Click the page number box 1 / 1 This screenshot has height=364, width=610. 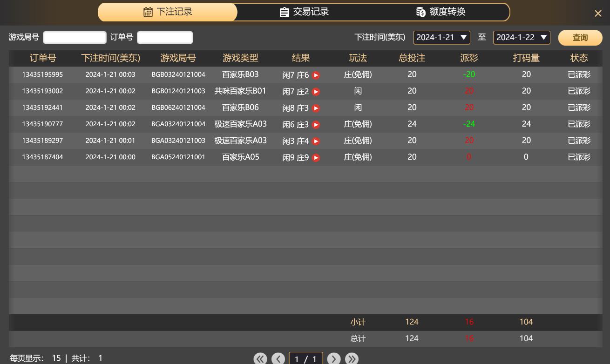click(x=306, y=358)
